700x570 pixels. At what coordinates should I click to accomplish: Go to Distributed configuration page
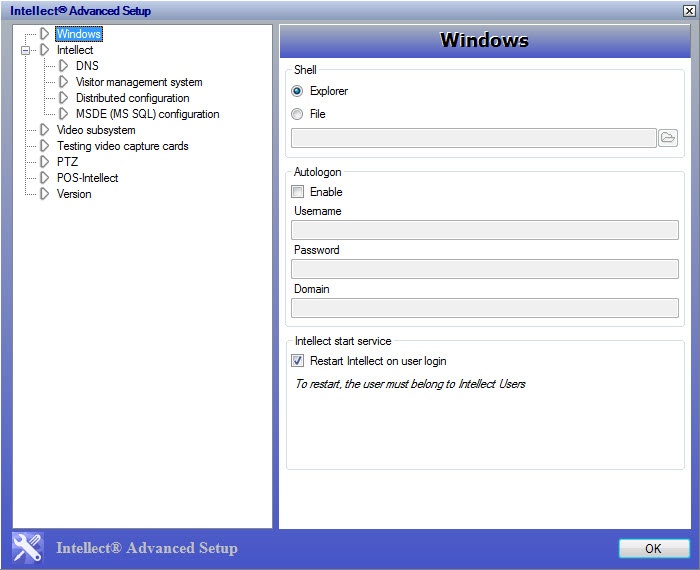[x=132, y=98]
